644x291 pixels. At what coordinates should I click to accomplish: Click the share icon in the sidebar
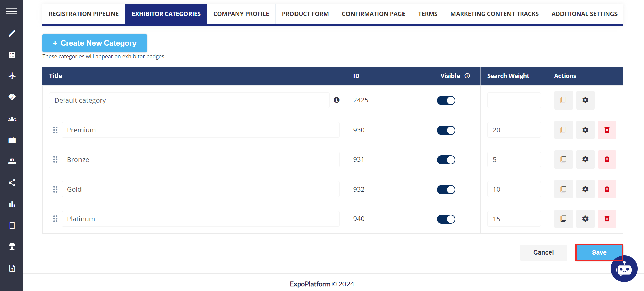pos(12,183)
